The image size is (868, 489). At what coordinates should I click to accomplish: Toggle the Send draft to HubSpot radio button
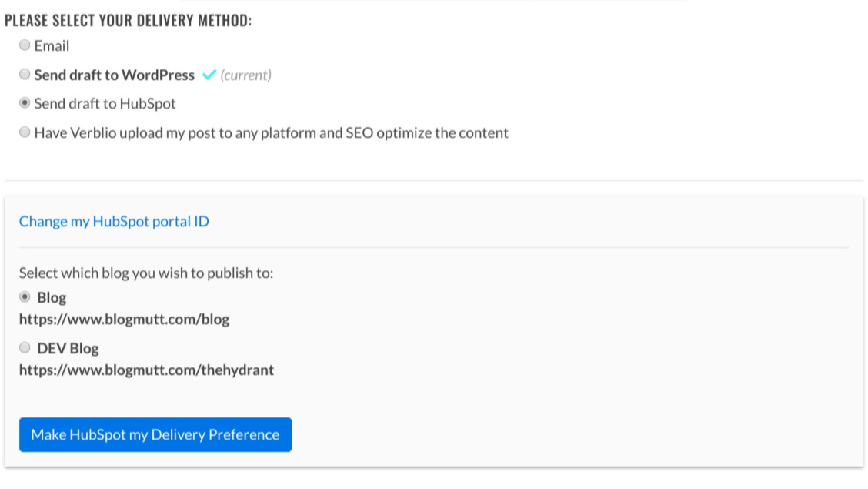(25, 103)
